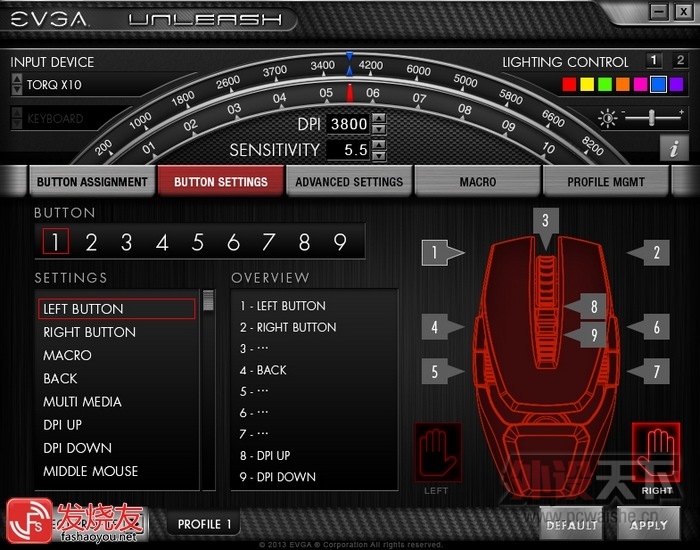Choose the blue lighting color
Viewport: 700px width, 550px height.
pyautogui.click(x=658, y=84)
